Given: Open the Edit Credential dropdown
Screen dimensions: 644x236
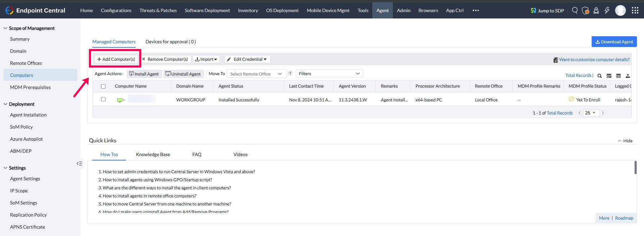Looking at the screenshot, I should (x=247, y=59).
